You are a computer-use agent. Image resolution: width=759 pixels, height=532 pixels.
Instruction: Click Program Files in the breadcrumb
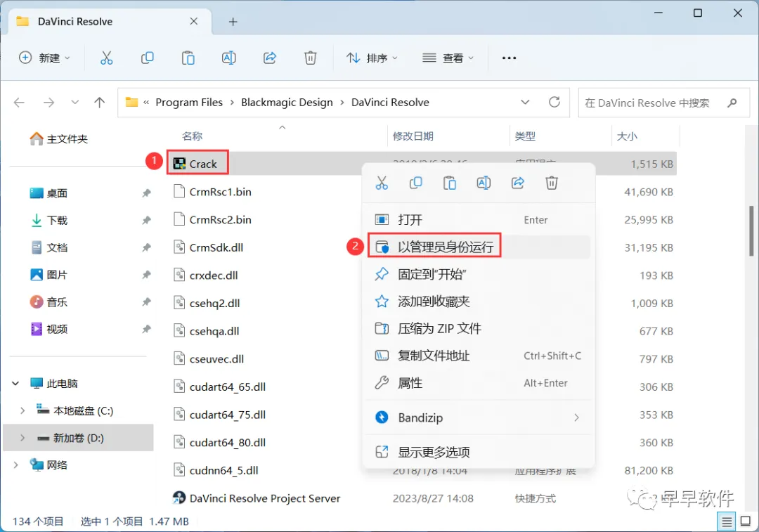(189, 103)
